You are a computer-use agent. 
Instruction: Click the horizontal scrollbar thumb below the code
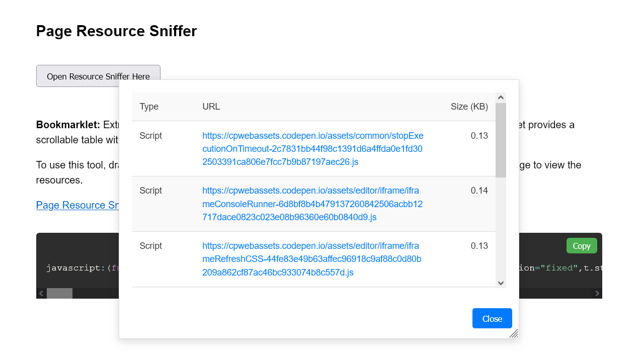coord(59,293)
